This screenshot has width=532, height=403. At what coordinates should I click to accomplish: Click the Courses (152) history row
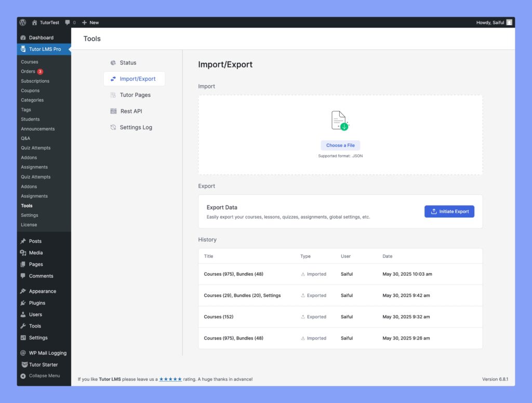(x=340, y=317)
